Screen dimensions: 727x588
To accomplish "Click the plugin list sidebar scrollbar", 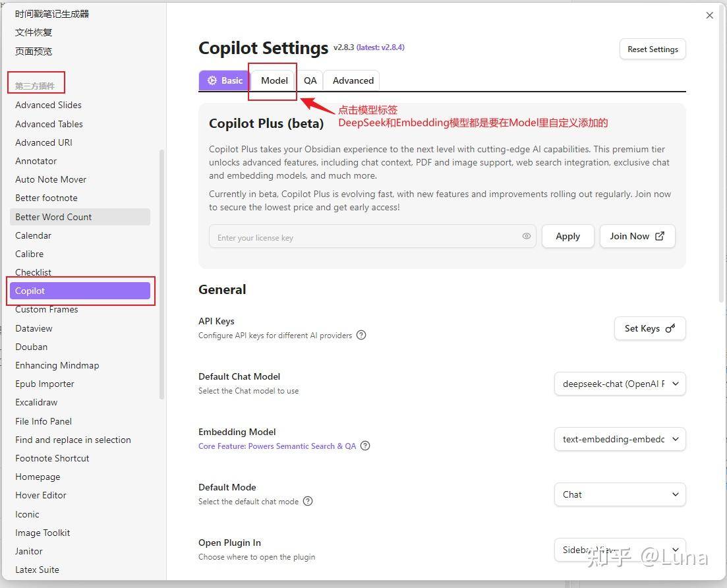I will point(162,274).
